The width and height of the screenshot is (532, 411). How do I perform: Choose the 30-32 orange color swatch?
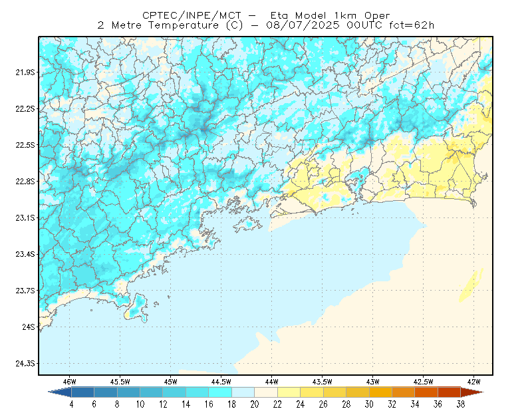pos(380,392)
